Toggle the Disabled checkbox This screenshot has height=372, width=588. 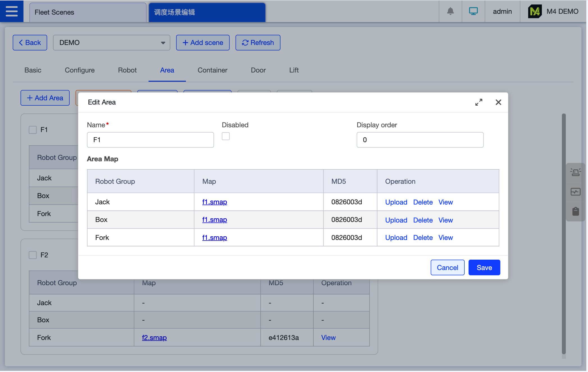click(x=226, y=136)
